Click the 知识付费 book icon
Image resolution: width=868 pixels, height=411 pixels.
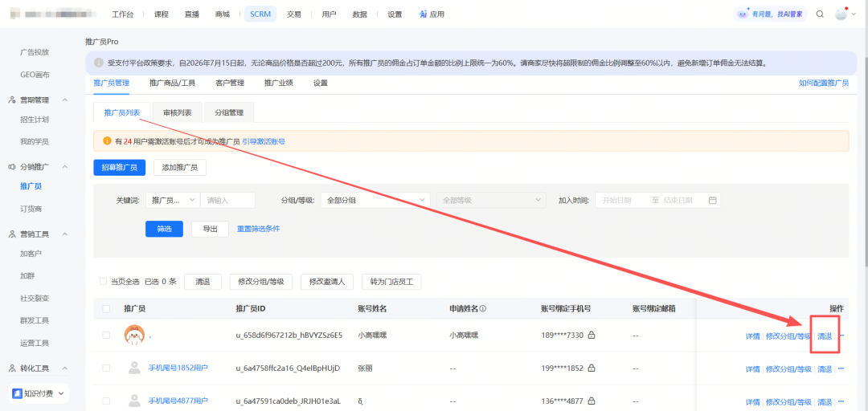coord(17,394)
